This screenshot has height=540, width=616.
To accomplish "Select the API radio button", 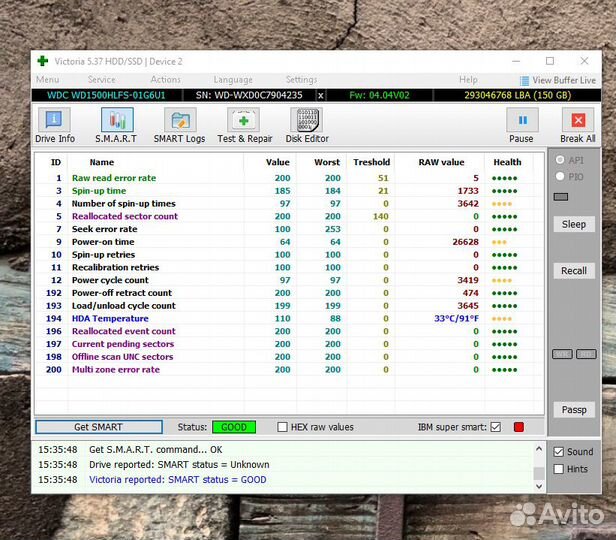I will click(560, 160).
